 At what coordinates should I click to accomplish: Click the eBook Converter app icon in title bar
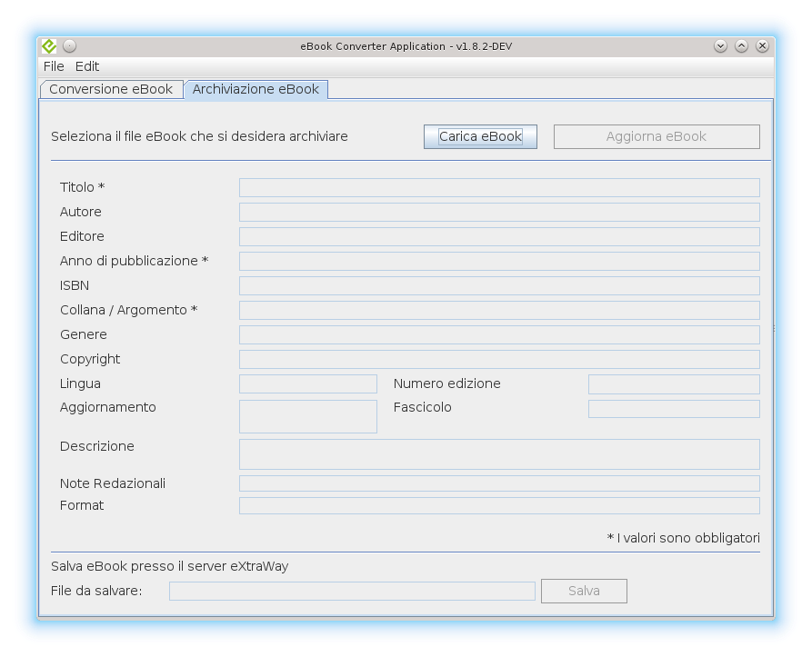(x=49, y=45)
